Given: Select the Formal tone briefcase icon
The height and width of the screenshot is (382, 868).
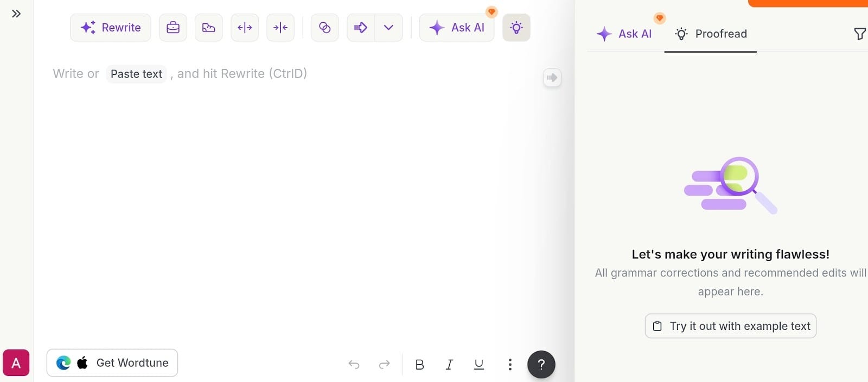Looking at the screenshot, I should pos(173,28).
